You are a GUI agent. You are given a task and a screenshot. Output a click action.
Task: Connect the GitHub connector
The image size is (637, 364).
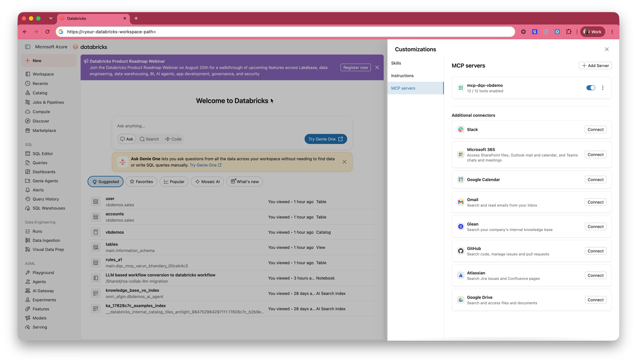595,251
